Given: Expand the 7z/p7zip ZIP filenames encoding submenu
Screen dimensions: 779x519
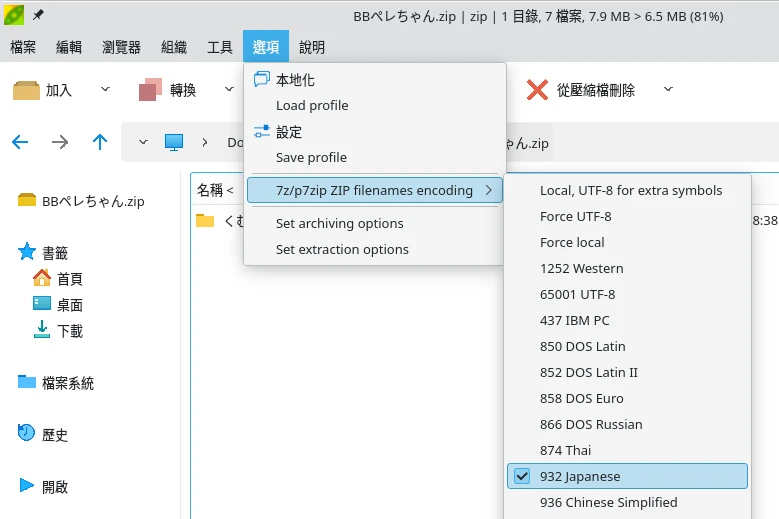Looking at the screenshot, I should tap(374, 190).
